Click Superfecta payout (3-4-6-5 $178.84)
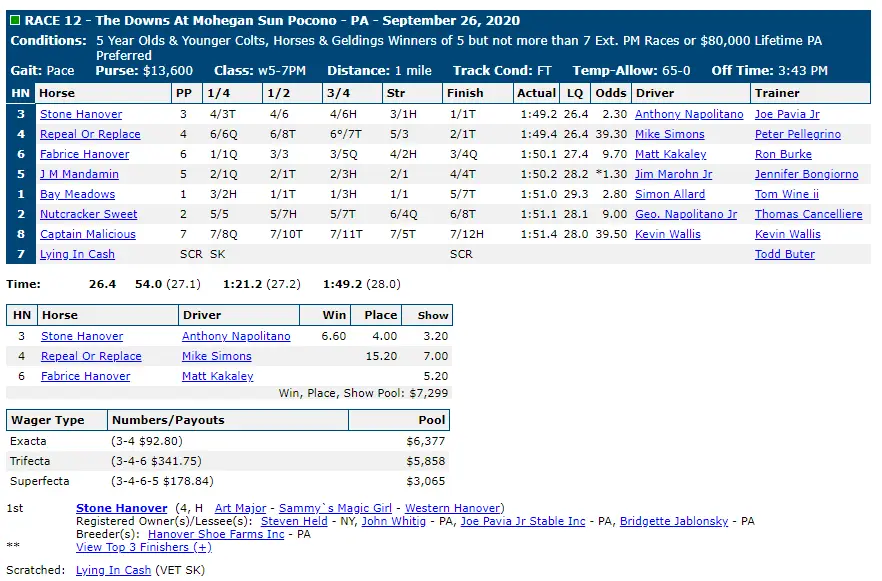This screenshot has height=581, width=882. 163,481
